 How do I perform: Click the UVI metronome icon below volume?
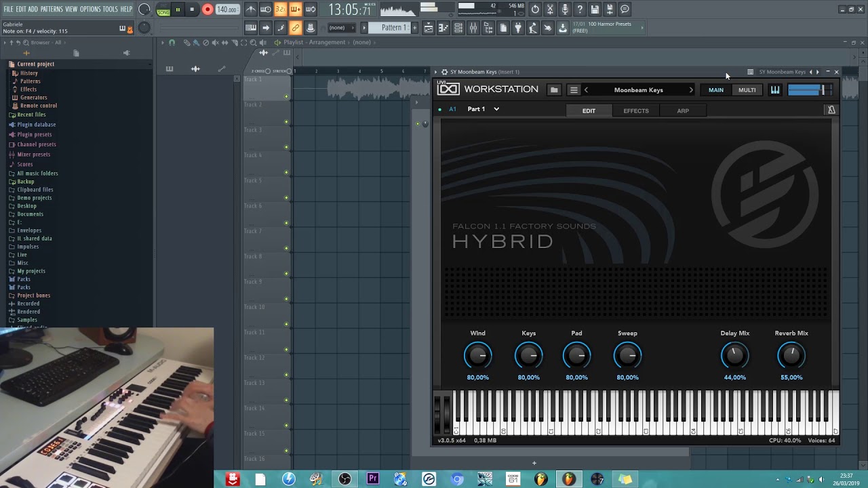[x=831, y=110]
